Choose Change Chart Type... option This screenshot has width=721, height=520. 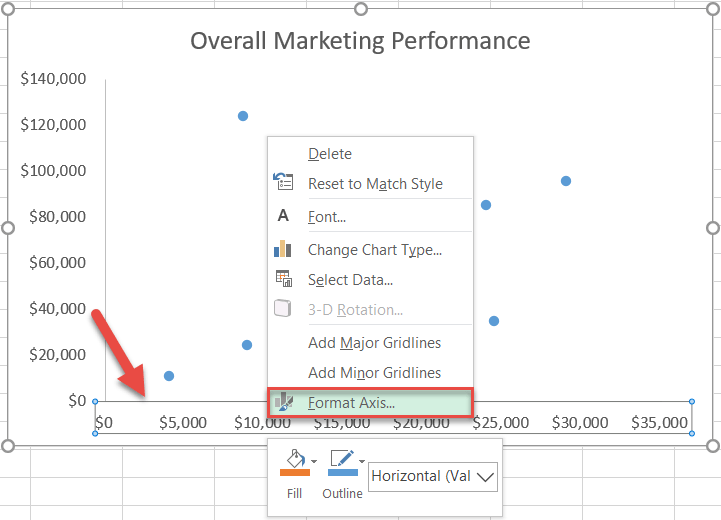(370, 250)
